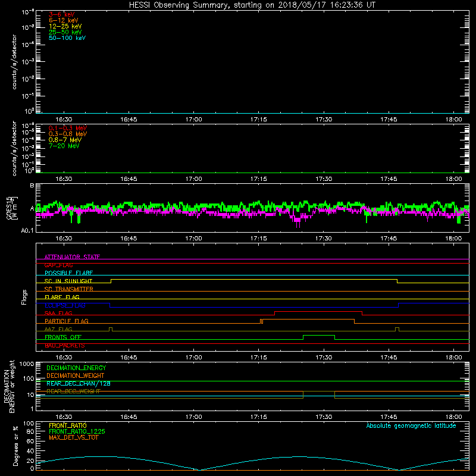
Task: Click 17:30 tick under the GOES15 panel
Action: [x=324, y=239]
